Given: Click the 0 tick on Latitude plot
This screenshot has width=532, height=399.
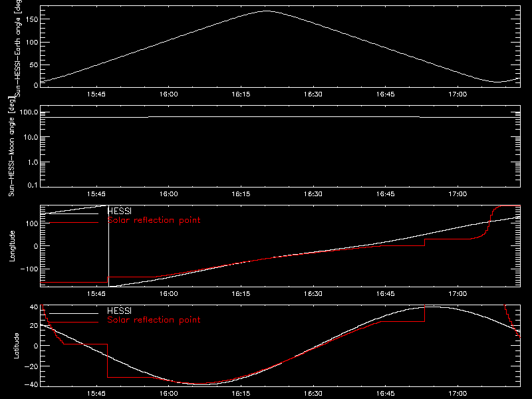Looking at the screenshot, I should (x=36, y=346).
